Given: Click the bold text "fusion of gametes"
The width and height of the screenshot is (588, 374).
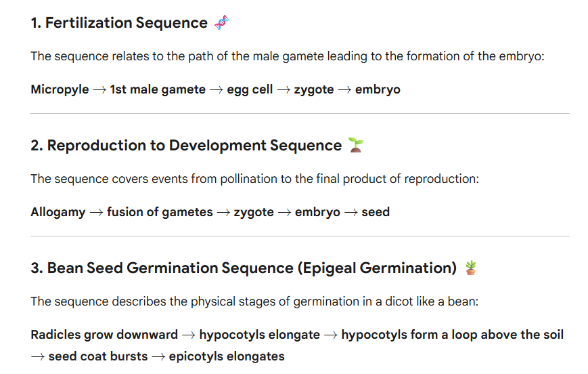Looking at the screenshot, I should pos(160,212).
